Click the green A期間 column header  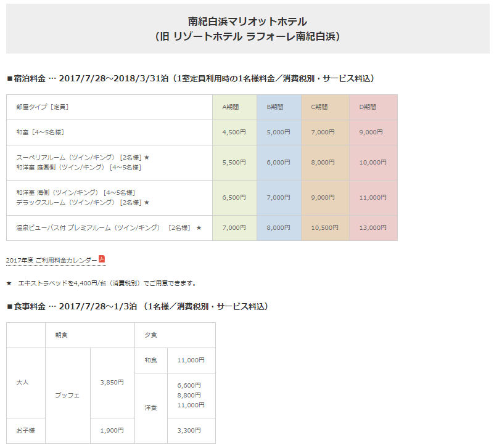pos(231,107)
